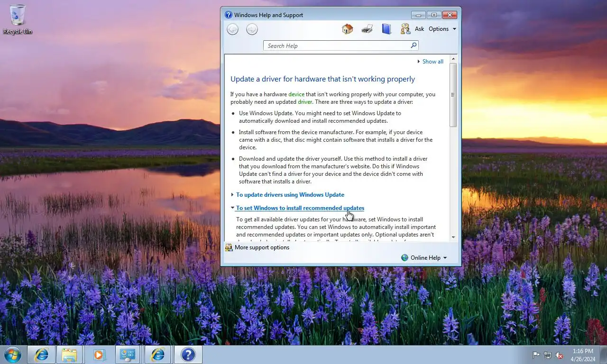Click the Search Help input field
Screen dimensions: 607x364
tap(336, 46)
